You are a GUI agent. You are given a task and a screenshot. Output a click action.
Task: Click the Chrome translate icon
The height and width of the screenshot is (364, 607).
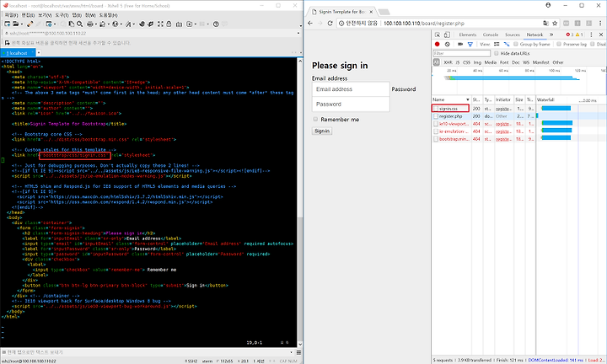(x=545, y=24)
